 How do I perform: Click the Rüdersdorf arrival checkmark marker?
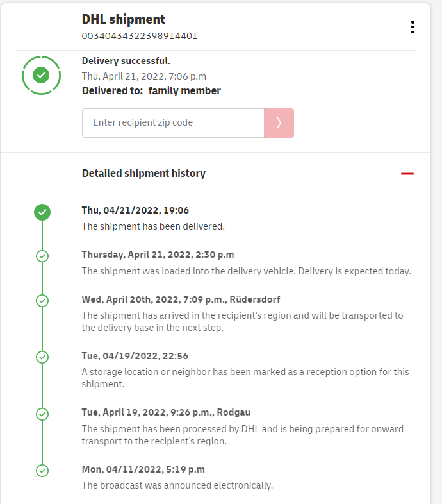tap(42, 300)
